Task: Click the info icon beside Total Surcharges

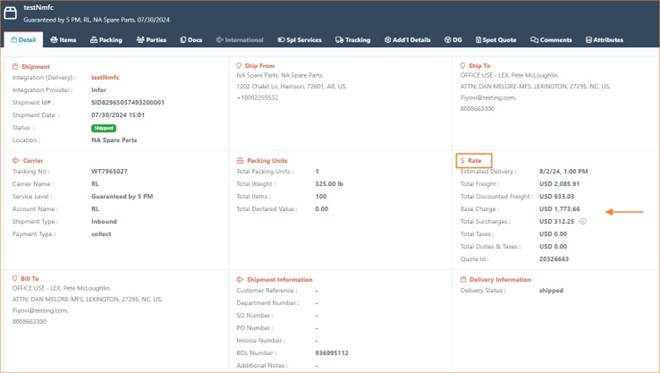Action: (x=583, y=221)
